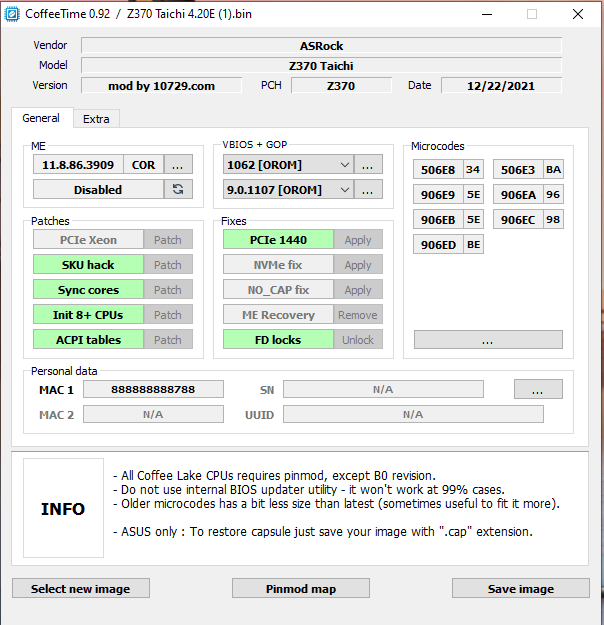Minimize the CoffeeTime window
Viewport: 604px width, 625px height.
tap(487, 14)
